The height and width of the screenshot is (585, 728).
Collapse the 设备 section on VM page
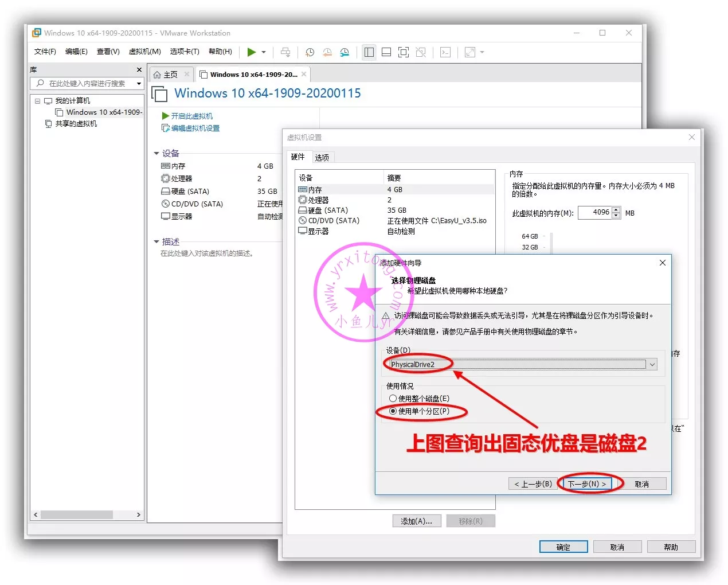[x=156, y=153]
